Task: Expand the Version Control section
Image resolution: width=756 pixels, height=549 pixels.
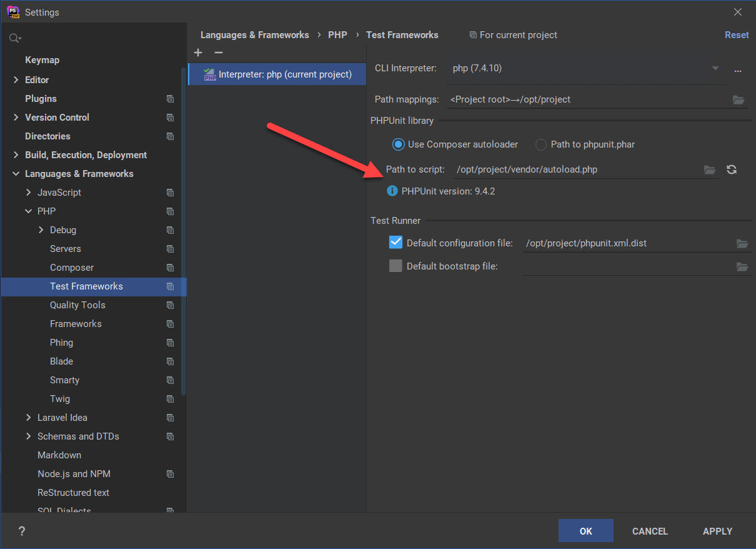Action: tap(16, 118)
